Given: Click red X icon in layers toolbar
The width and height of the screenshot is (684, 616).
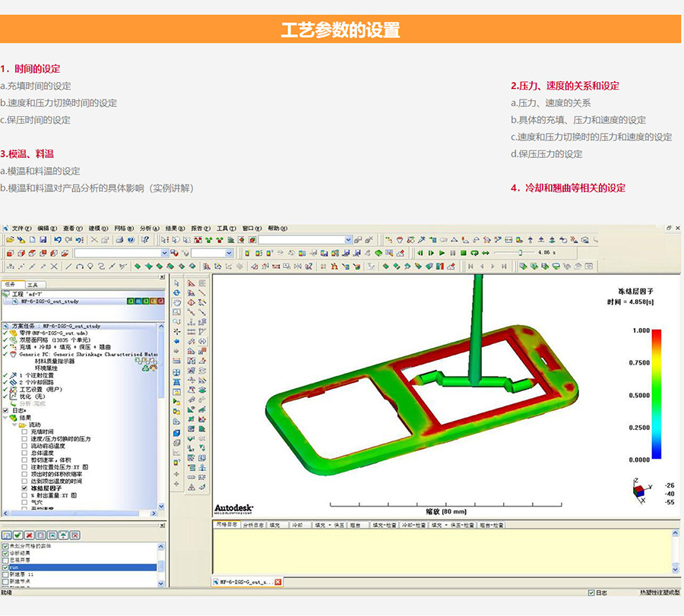Looking at the screenshot, I should pyautogui.click(x=29, y=535).
